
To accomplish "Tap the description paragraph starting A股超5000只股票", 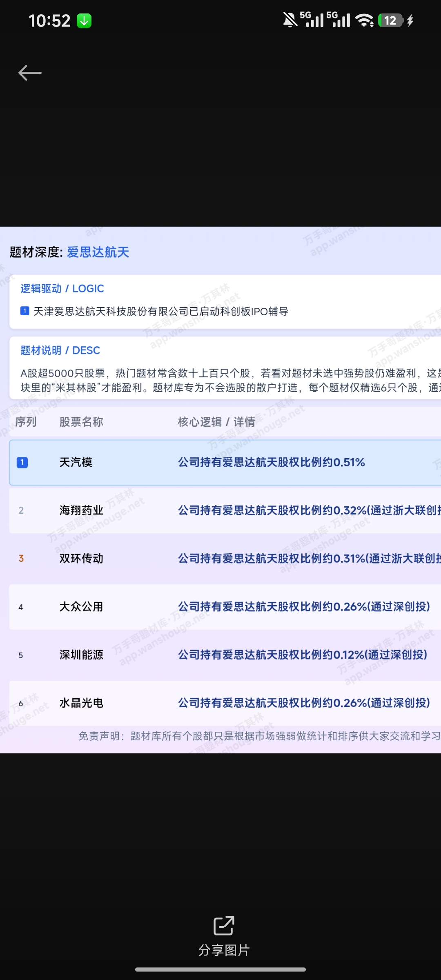I will point(231,380).
